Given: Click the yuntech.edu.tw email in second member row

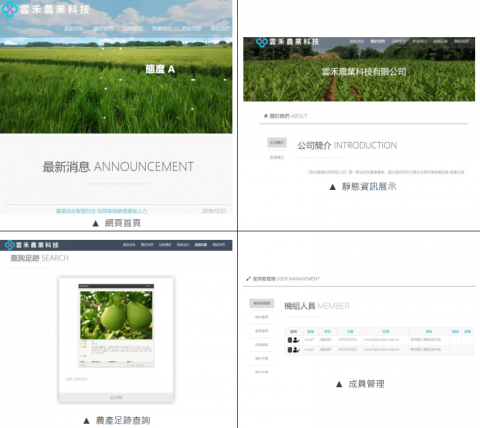Looking at the screenshot, I should (x=382, y=349).
